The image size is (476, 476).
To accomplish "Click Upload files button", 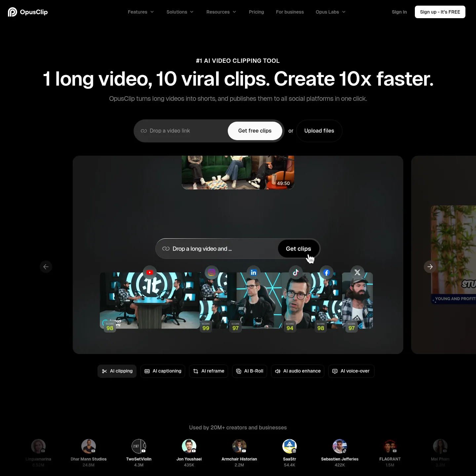I will coord(319,131).
